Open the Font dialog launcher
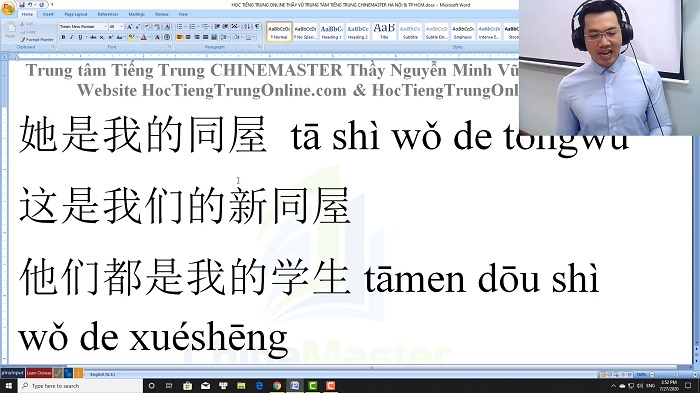The width and height of the screenshot is (700, 393). coord(169,46)
